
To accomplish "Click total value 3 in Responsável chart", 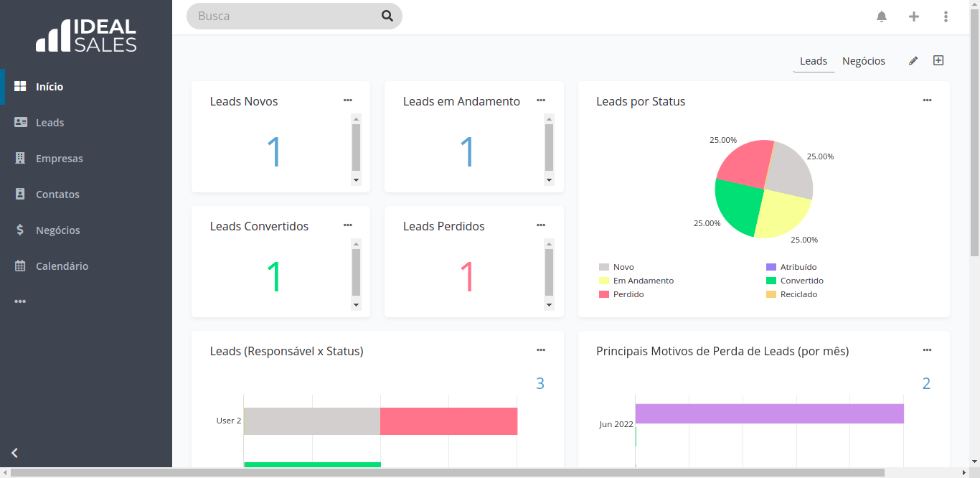I will [540, 384].
